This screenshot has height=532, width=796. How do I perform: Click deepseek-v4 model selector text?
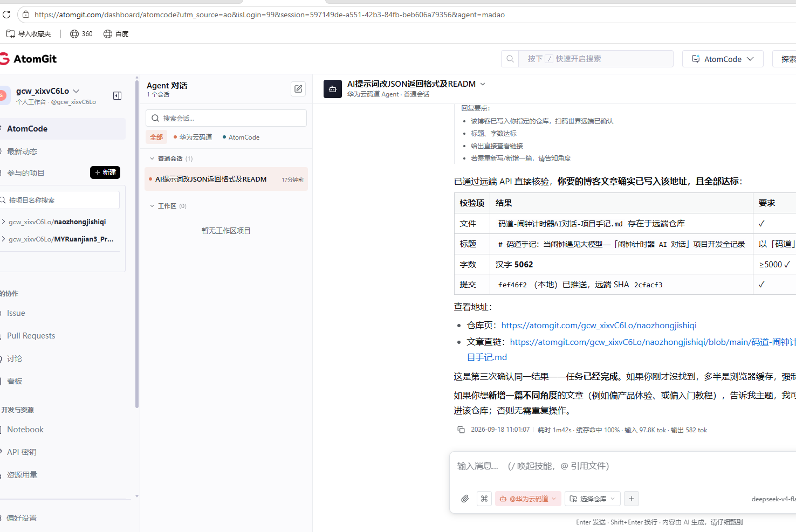pos(773,499)
